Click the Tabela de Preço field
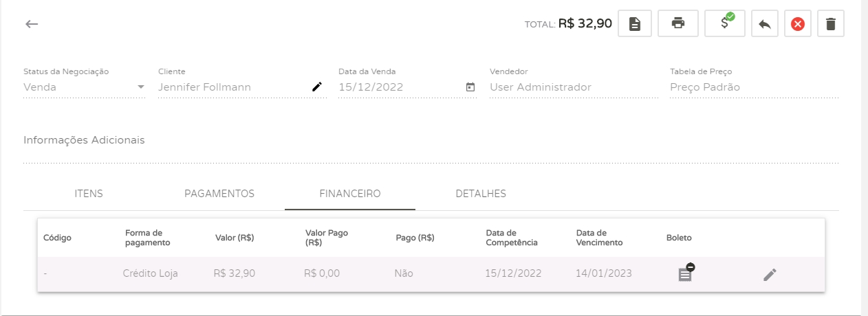The image size is (868, 316). (x=754, y=87)
